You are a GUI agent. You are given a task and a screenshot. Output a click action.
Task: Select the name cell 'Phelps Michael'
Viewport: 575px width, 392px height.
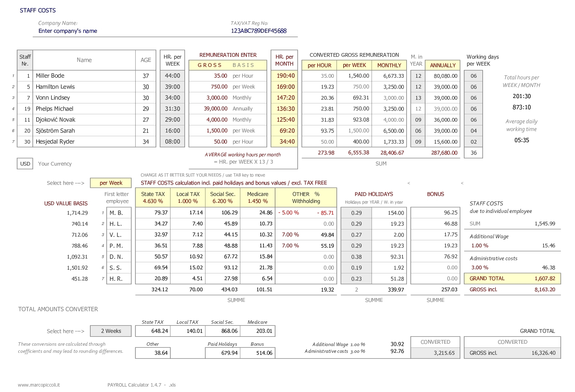click(x=84, y=109)
